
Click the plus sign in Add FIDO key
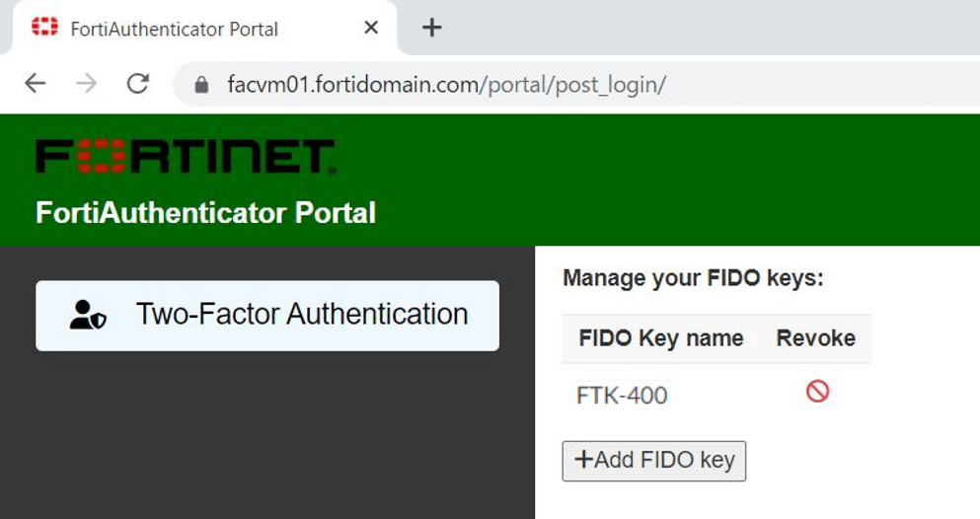click(x=583, y=459)
